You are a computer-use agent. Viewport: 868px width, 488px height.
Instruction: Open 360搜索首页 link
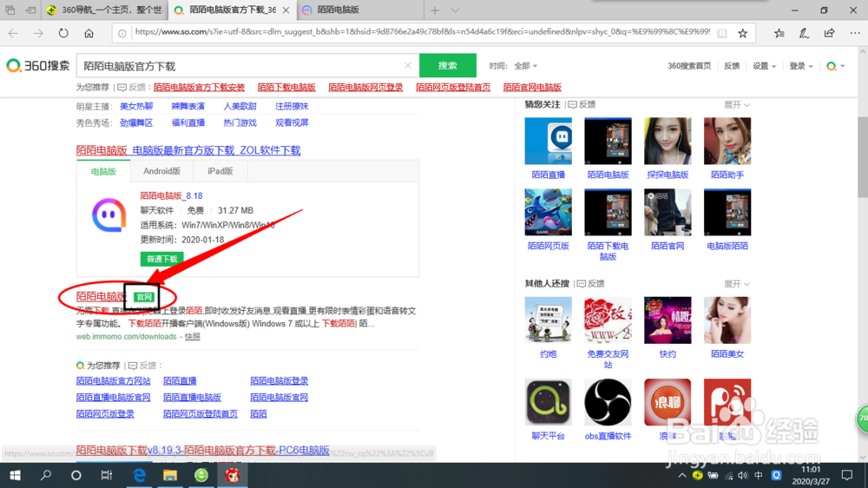point(689,66)
